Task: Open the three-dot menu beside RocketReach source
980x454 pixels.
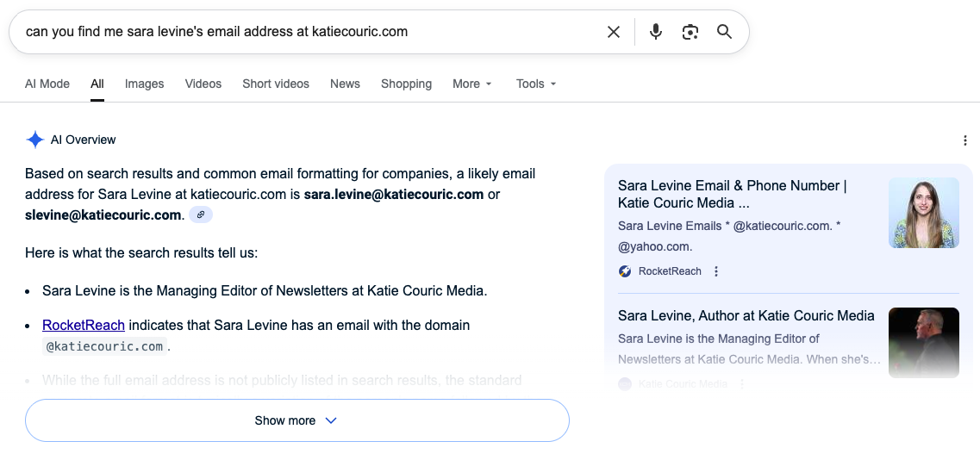Action: 716,271
